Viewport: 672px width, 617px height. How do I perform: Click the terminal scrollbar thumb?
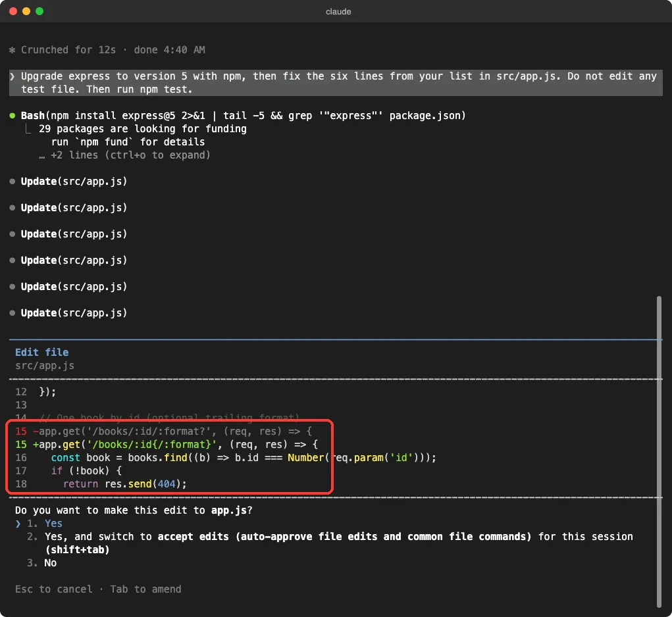pos(659,451)
